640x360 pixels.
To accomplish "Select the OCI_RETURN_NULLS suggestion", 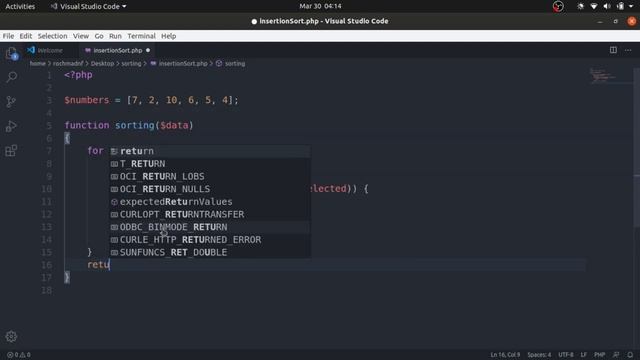I will [x=210, y=189].
